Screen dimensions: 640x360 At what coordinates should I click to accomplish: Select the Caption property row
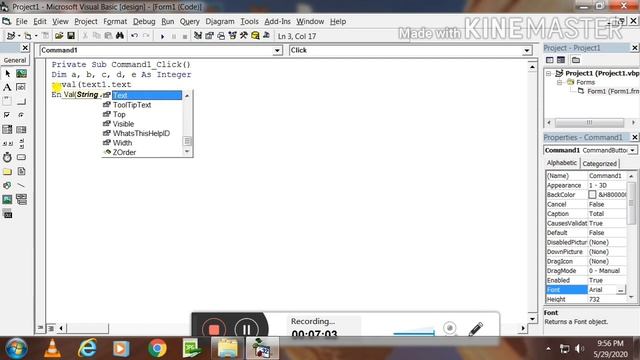click(x=586, y=214)
